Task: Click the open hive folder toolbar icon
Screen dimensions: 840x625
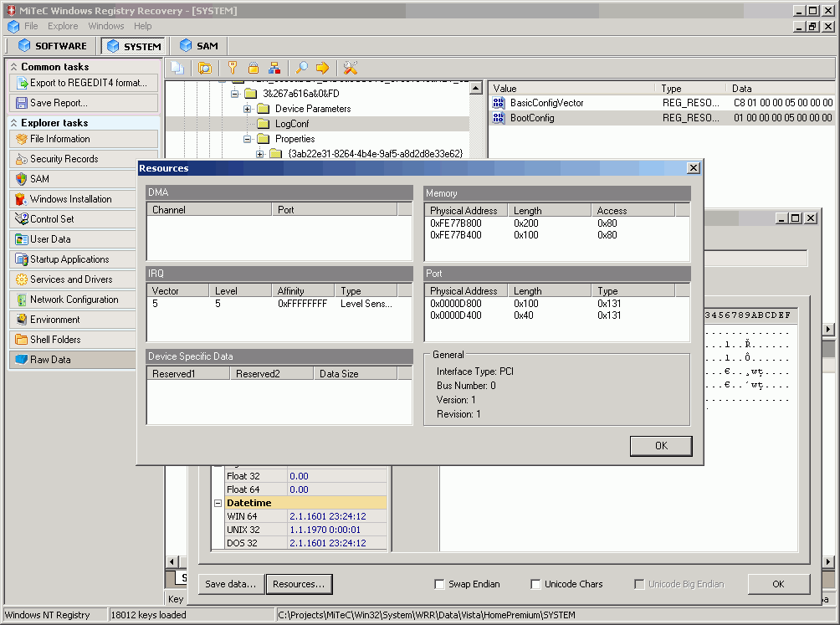Action: [205, 68]
